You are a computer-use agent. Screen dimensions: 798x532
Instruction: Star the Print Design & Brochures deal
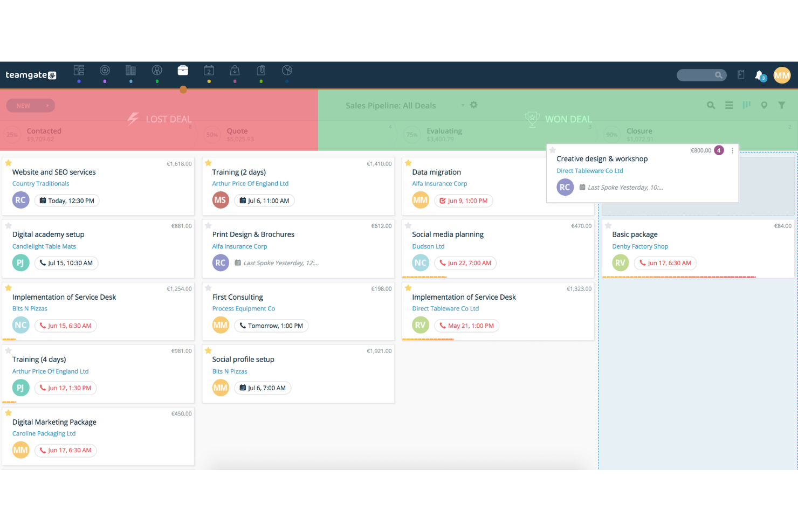click(x=208, y=225)
